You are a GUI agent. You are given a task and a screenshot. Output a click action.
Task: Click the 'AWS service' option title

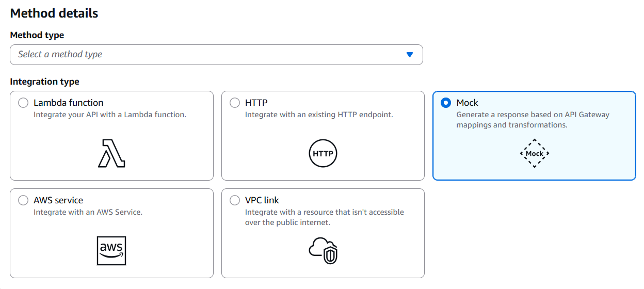click(x=58, y=200)
